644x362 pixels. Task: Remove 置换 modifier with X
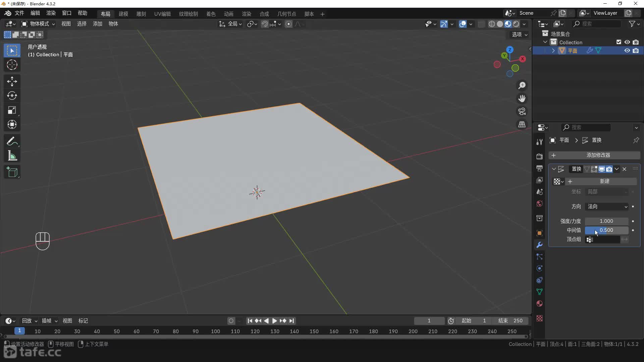click(624, 169)
